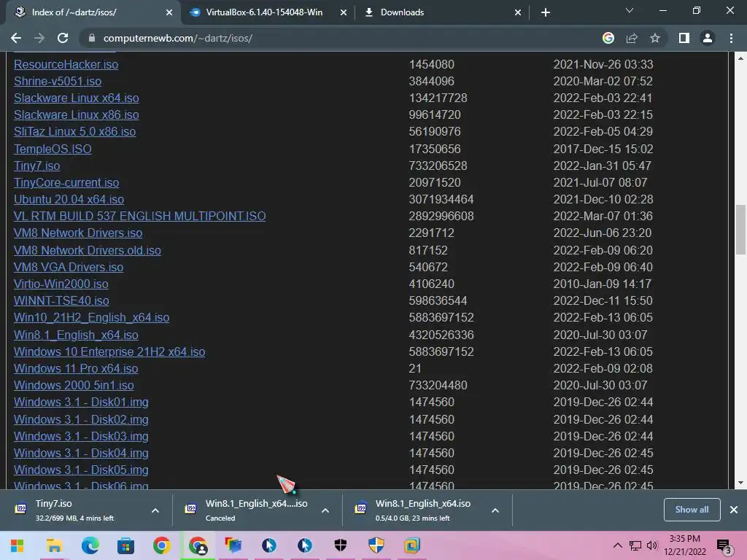Open the black shield taskbar app
Screen dimensions: 747x560
point(340,545)
